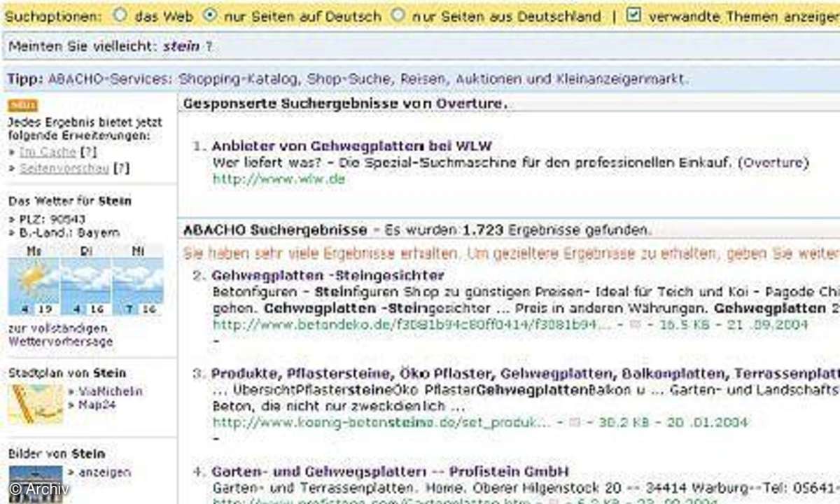Choose 'nur Seiten aus Deutschland' option
Screen dimensions: 840x504
pos(397,14)
